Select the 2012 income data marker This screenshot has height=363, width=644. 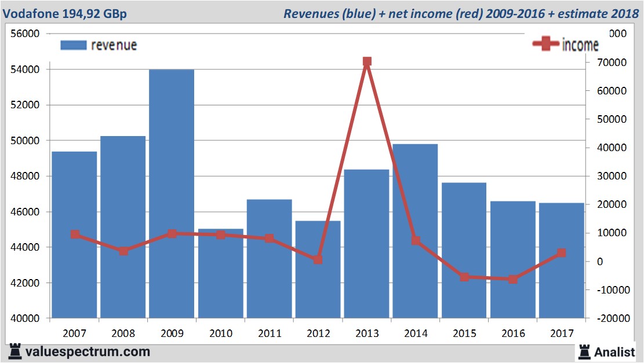pos(318,260)
